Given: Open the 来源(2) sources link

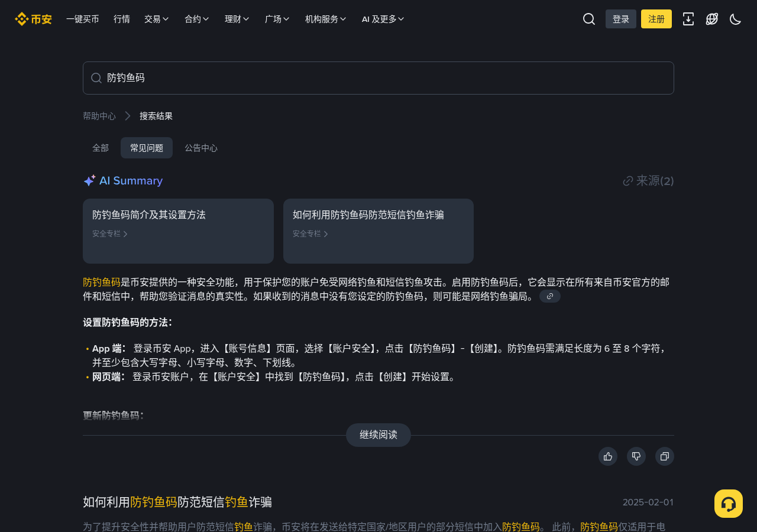Looking at the screenshot, I should tap(649, 181).
